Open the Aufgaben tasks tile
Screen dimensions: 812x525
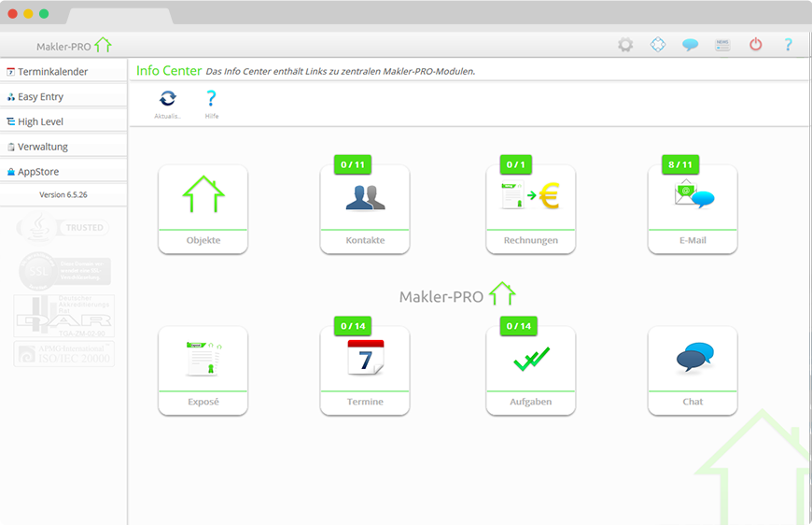pyautogui.click(x=530, y=371)
